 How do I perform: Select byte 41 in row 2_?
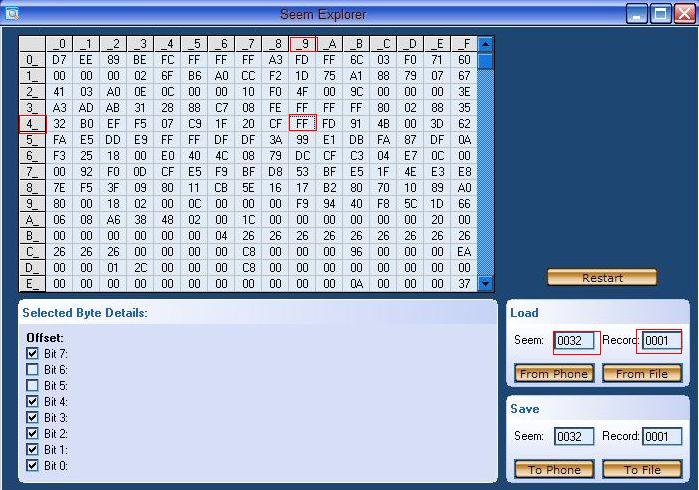coord(59,92)
